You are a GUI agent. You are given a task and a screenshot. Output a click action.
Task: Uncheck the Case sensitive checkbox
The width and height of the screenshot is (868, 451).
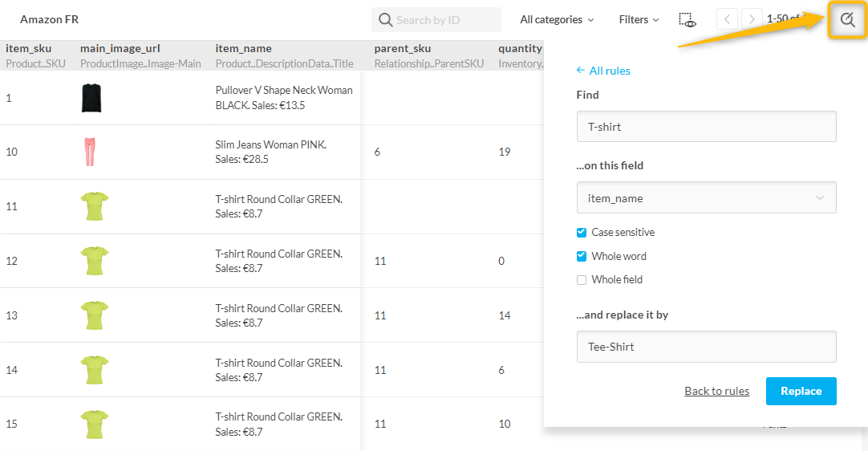tap(582, 233)
